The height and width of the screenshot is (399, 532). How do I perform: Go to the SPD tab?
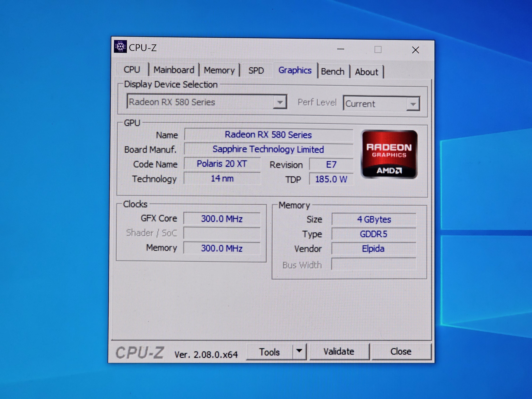click(256, 71)
